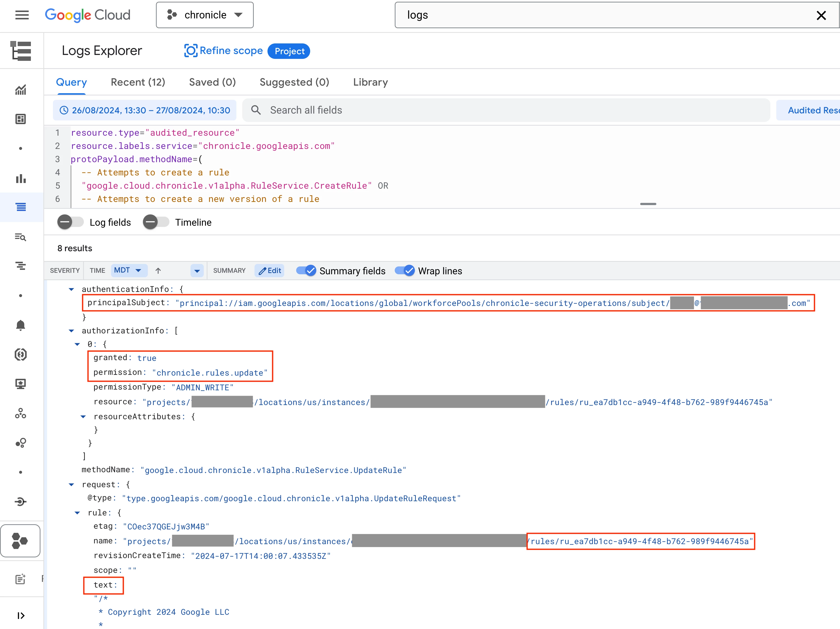
Task: Open the release notes document icon
Action: 21,579
